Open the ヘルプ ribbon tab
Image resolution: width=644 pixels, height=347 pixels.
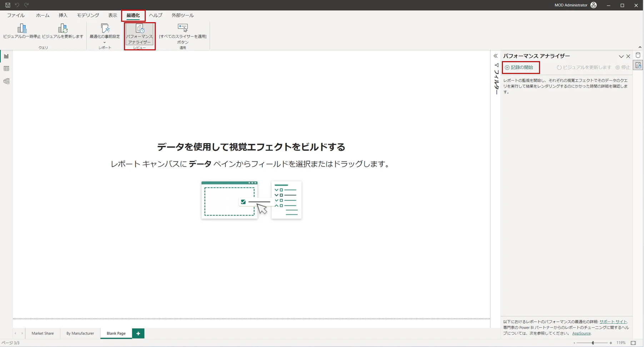[x=156, y=15]
